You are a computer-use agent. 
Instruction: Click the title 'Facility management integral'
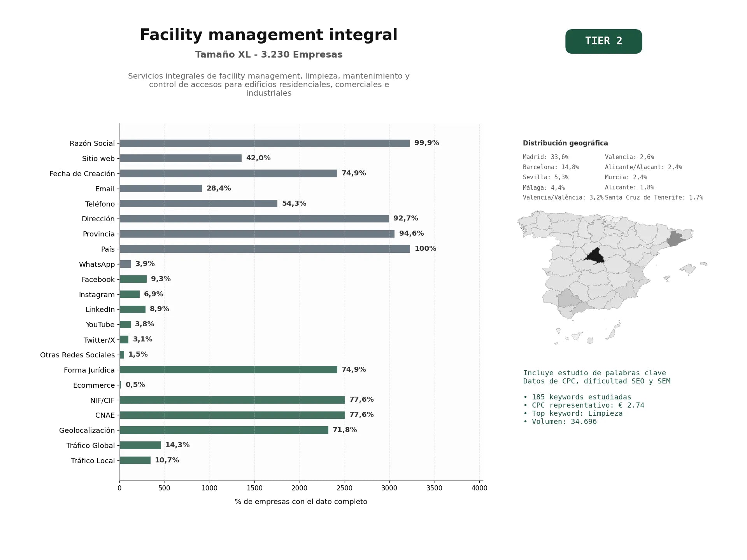268,35
